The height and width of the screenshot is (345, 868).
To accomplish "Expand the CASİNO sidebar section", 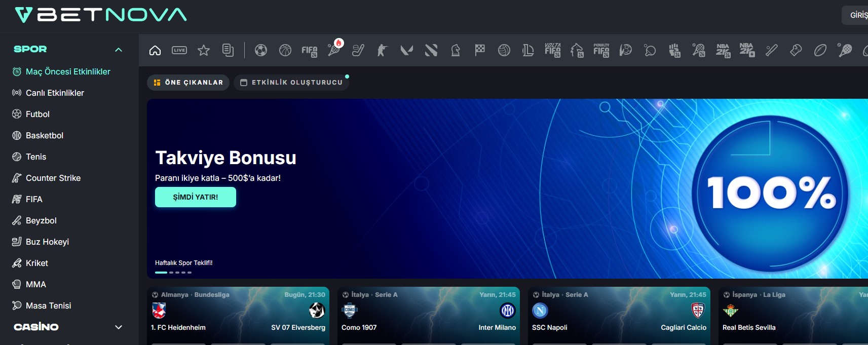I will (119, 327).
